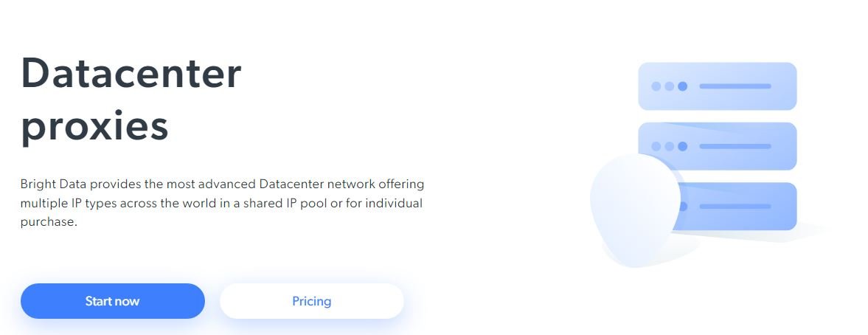Click the horizontal bar on middle server
This screenshot has width=868, height=335.
coord(735,146)
